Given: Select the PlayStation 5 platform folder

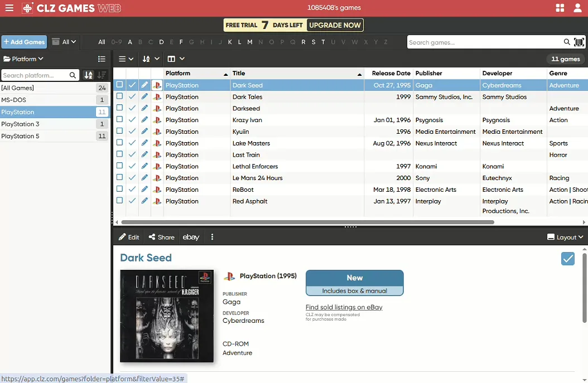Looking at the screenshot, I should click(x=55, y=136).
